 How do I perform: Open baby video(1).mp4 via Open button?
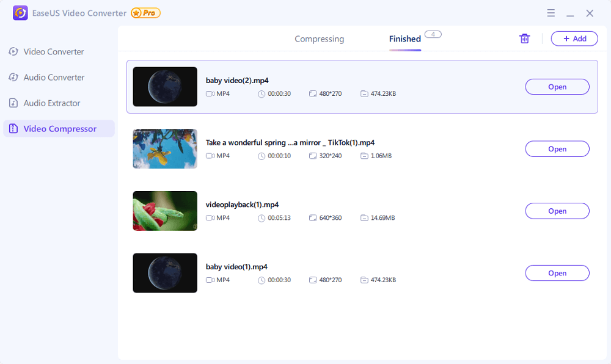pos(557,274)
